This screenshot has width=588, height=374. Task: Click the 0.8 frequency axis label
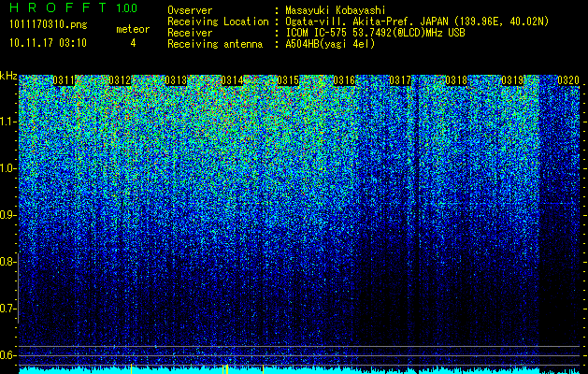coord(8,262)
